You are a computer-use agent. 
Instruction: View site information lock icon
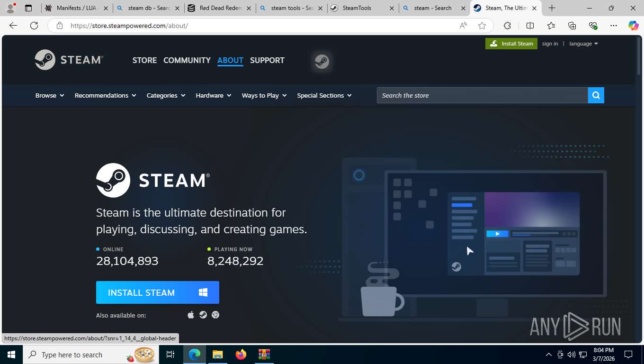[60, 26]
